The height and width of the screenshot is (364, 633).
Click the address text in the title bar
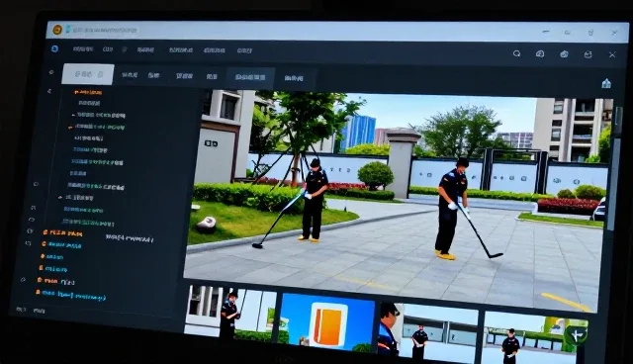(x=106, y=30)
